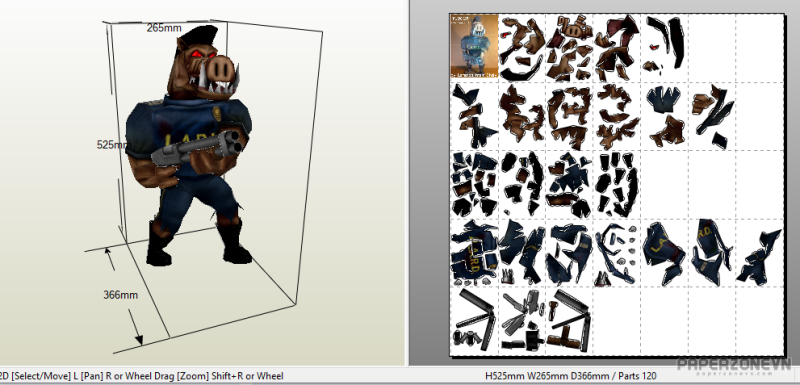
Task: Click the gold badge on the model's chest
Action: point(217,113)
